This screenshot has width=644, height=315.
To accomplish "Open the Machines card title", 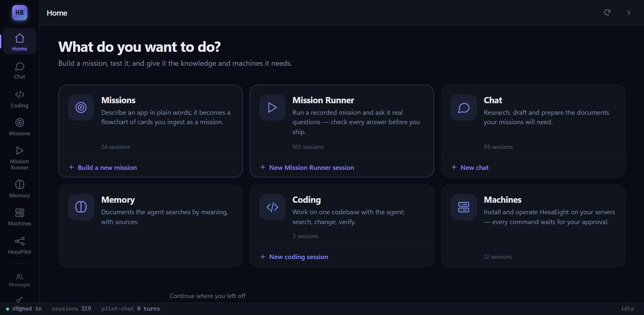I will [x=503, y=200].
